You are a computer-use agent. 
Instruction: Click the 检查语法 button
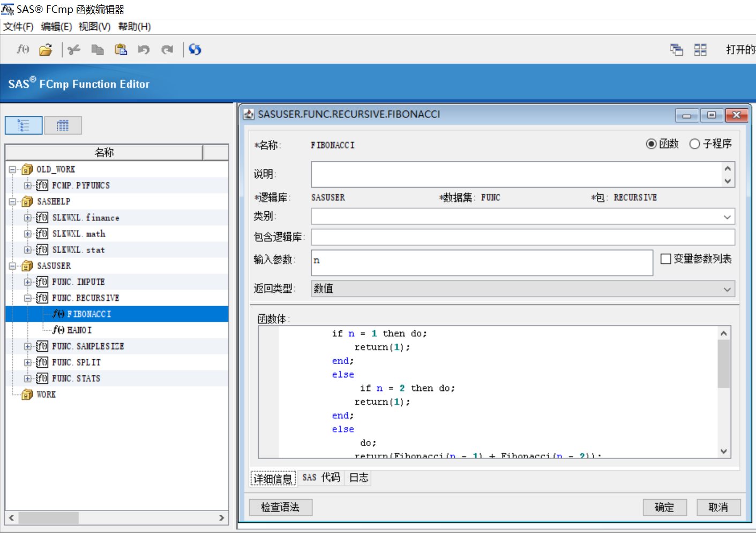tap(280, 507)
